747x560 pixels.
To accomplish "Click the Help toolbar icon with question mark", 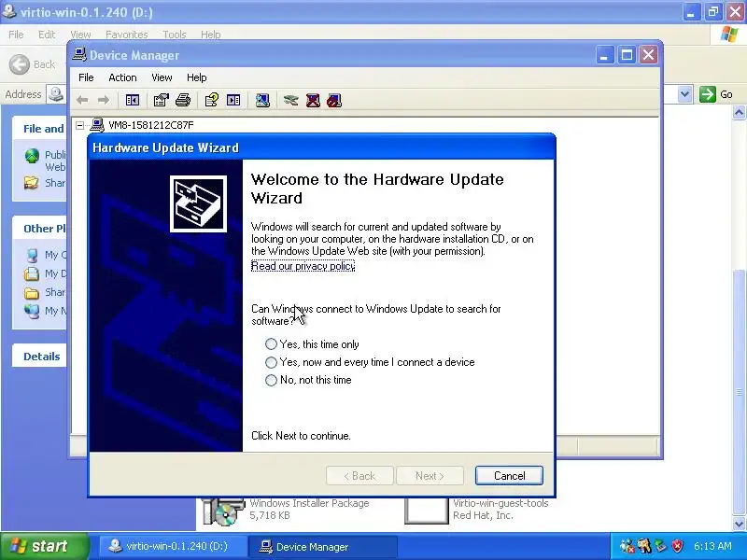I will tap(212, 100).
